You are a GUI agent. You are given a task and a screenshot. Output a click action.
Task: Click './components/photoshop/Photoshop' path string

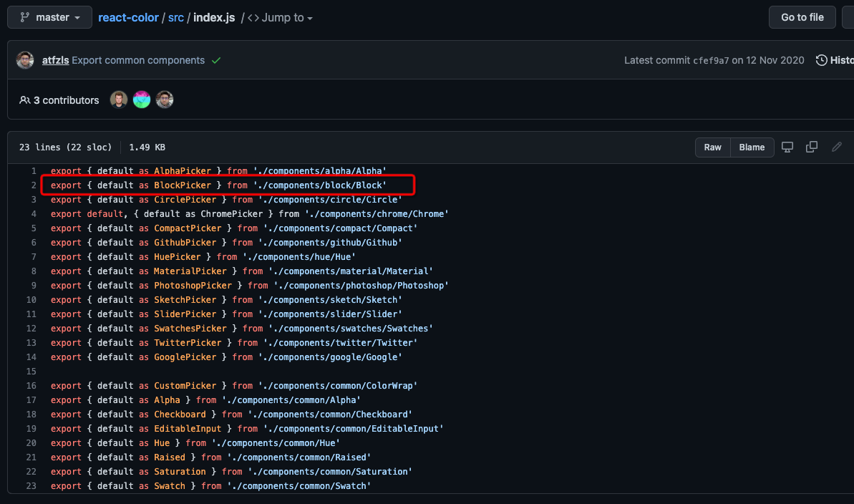[361, 286]
